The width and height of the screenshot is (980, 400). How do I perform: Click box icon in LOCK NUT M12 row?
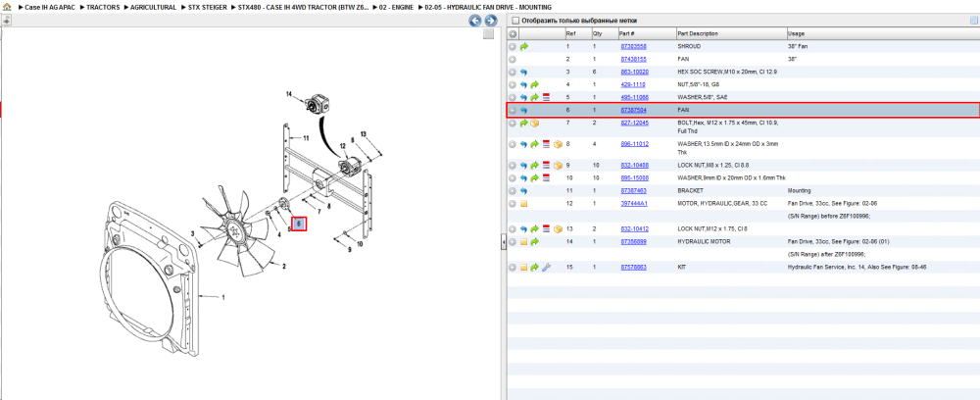point(558,228)
